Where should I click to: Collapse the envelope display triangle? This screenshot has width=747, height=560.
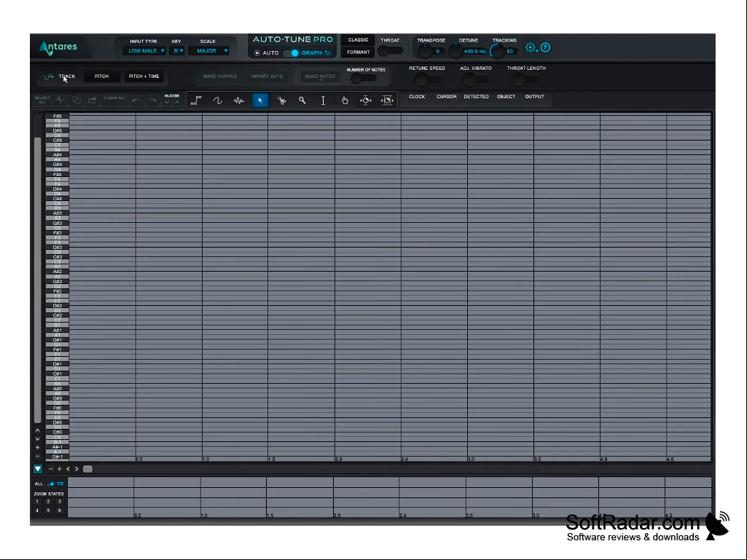coord(38,469)
